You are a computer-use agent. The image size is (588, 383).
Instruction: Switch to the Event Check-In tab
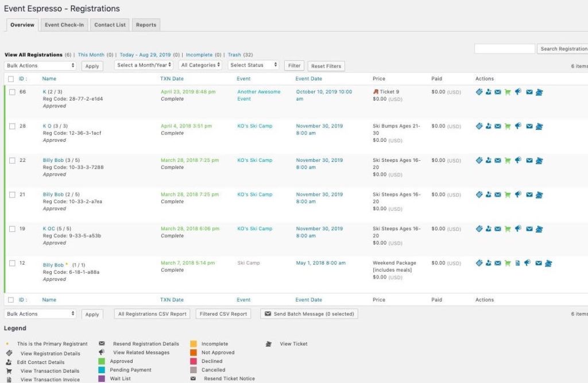pos(64,25)
